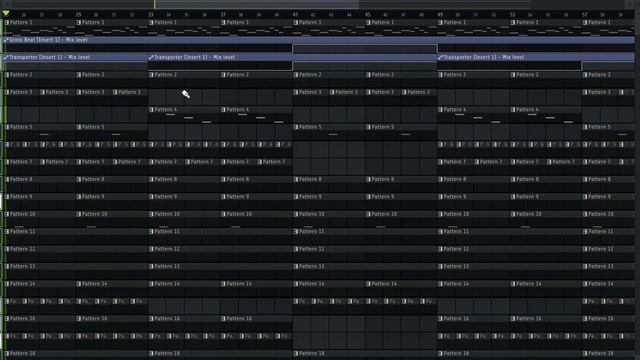
Task: Open the menu icon of Pattern 2 clip at bar 37
Action: (x=223, y=75)
